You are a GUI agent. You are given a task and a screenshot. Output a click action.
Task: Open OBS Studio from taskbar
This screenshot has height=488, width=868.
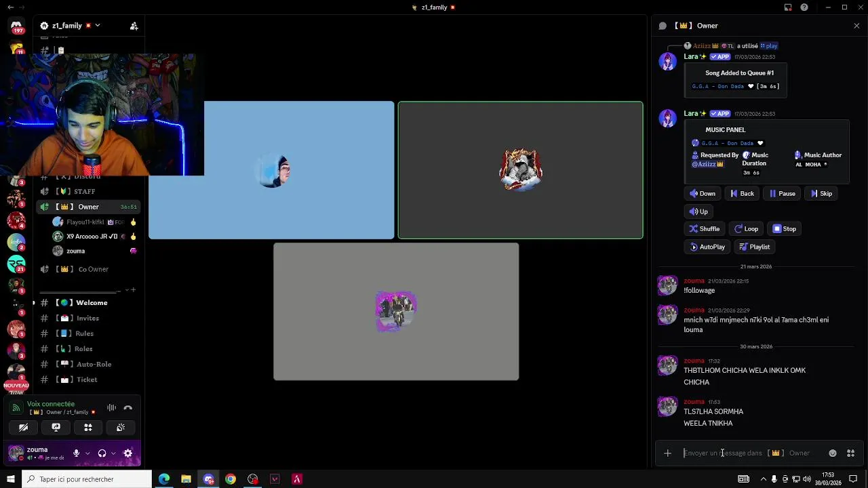[x=253, y=479]
